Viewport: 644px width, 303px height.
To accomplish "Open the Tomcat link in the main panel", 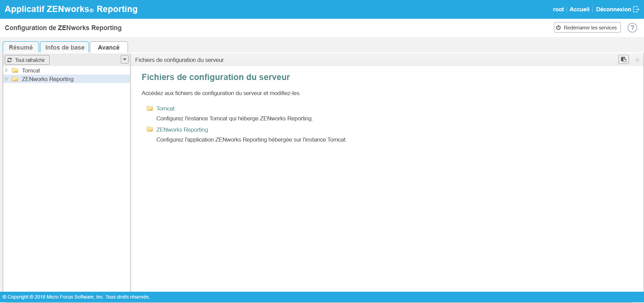I will [165, 108].
